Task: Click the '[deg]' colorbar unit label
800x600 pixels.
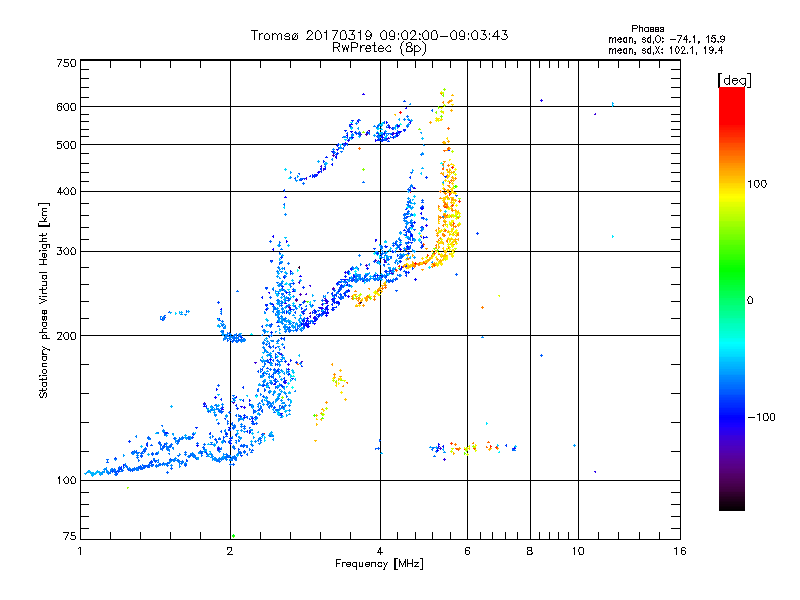Action: click(x=734, y=80)
